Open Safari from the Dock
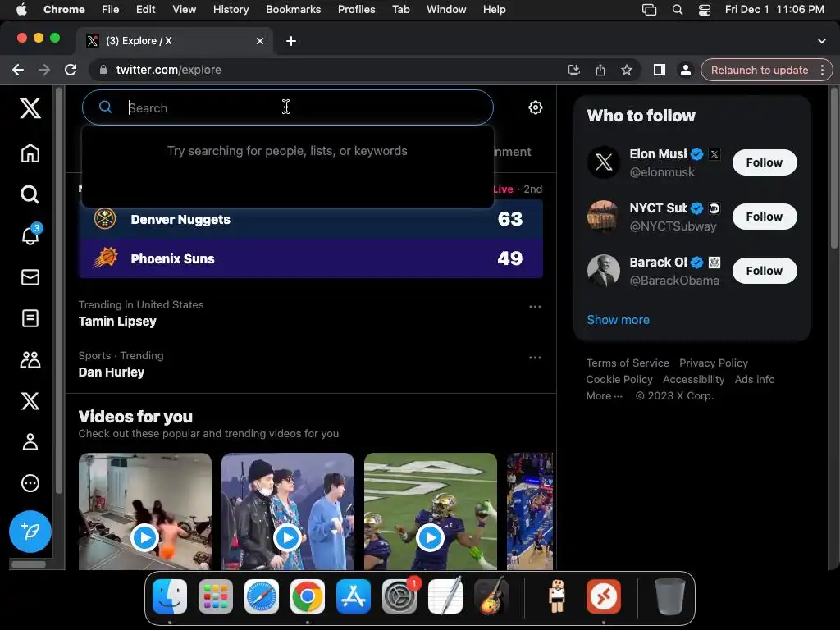The height and width of the screenshot is (630, 840). click(262, 596)
